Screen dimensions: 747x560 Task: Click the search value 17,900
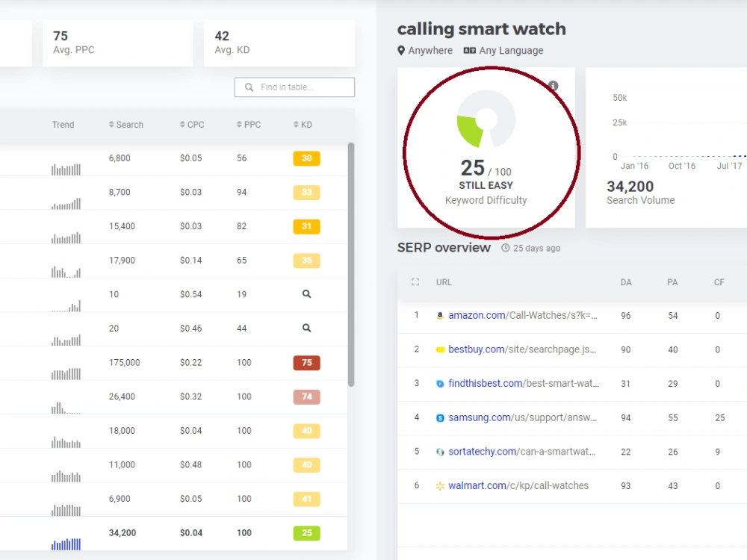point(122,261)
